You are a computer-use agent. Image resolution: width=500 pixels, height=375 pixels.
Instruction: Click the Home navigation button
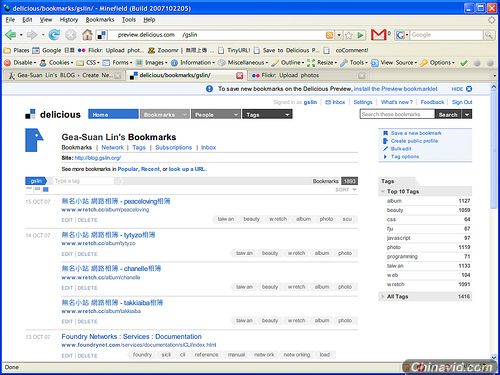click(113, 114)
